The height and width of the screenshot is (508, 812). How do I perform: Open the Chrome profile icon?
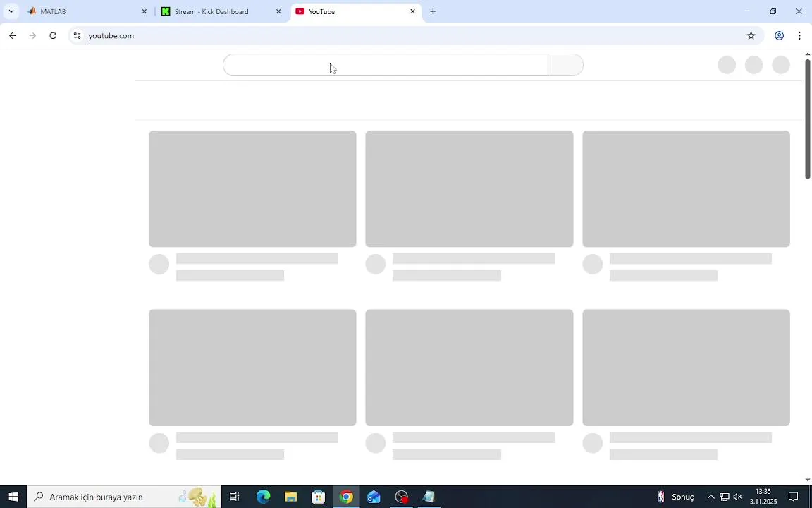tap(779, 36)
